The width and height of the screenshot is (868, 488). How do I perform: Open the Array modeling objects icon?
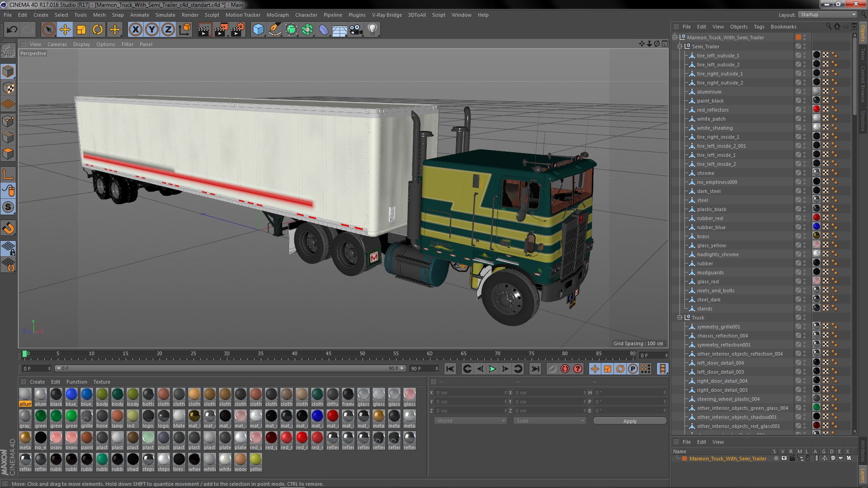307,30
